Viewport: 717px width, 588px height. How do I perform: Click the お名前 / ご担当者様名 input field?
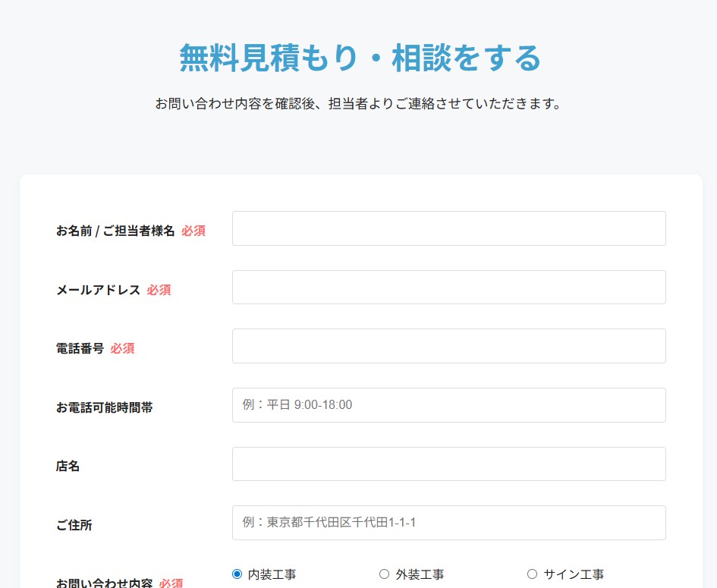[448, 228]
